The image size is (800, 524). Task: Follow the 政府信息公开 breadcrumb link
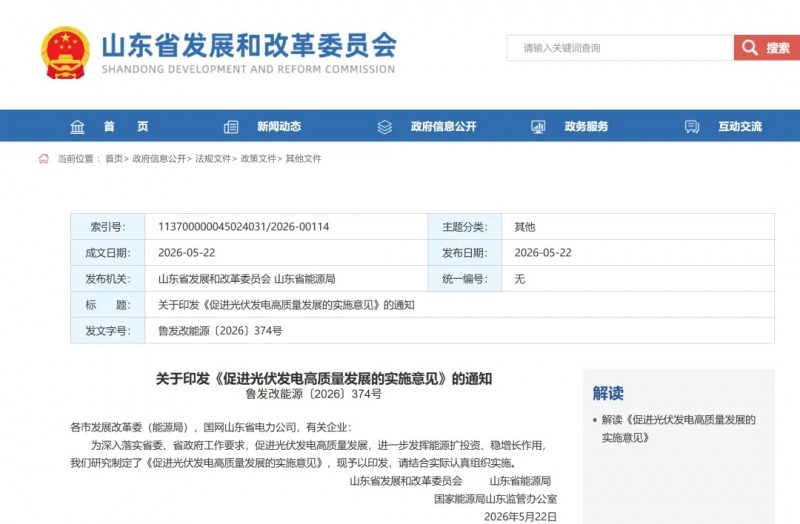pos(159,159)
